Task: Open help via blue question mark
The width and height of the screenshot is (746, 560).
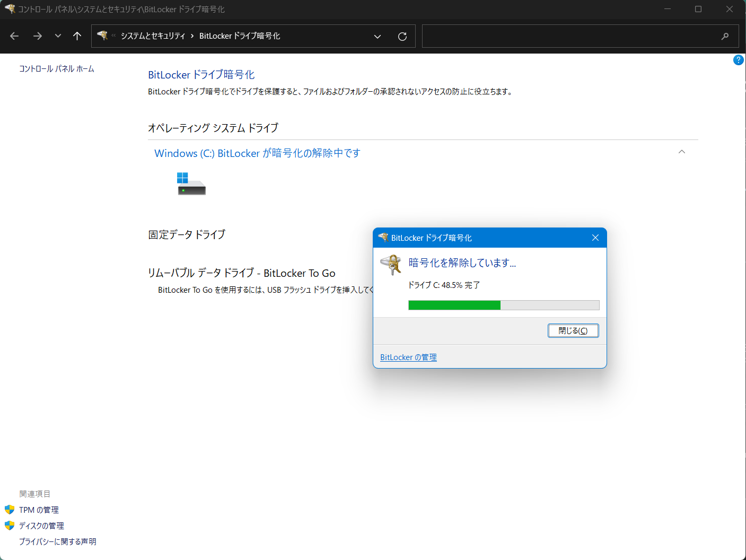Action: coord(738,60)
